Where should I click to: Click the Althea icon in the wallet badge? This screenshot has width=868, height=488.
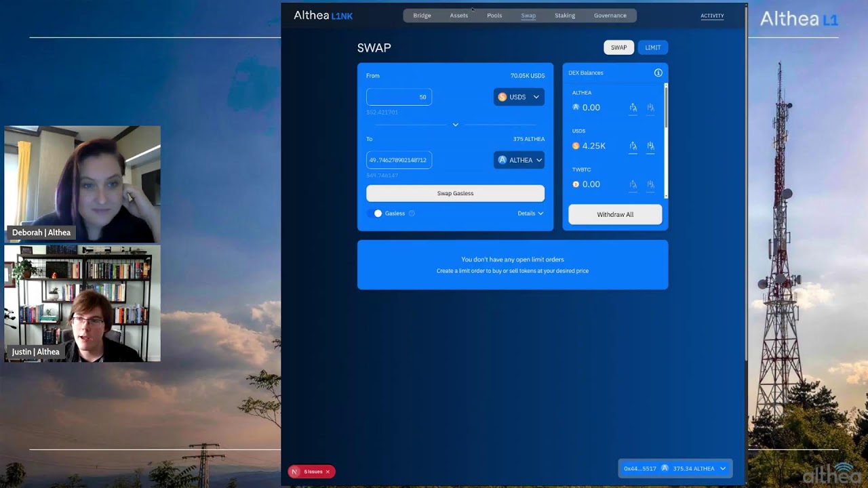665,468
